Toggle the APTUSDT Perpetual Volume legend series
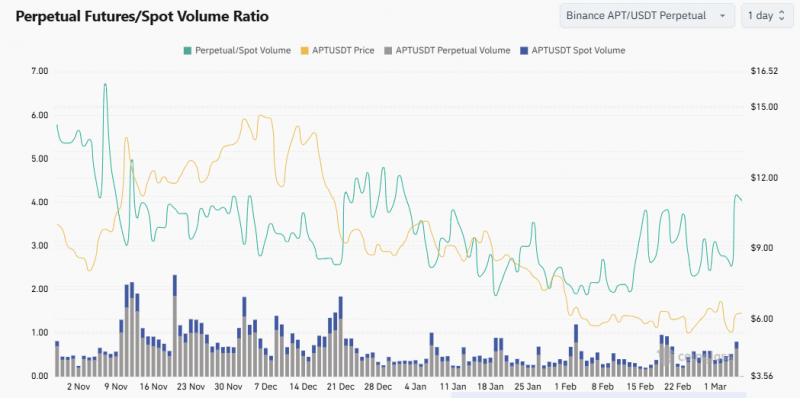The image size is (800, 398). pos(447,51)
